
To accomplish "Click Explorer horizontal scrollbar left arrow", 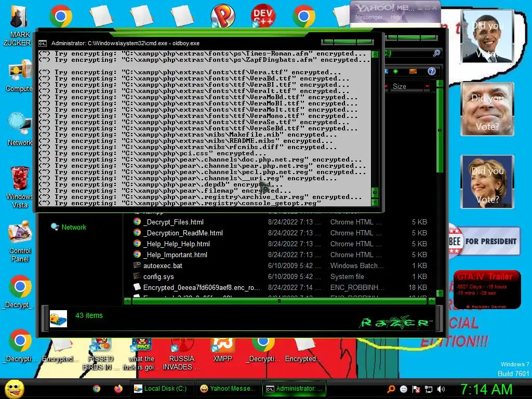I will pos(128,301).
